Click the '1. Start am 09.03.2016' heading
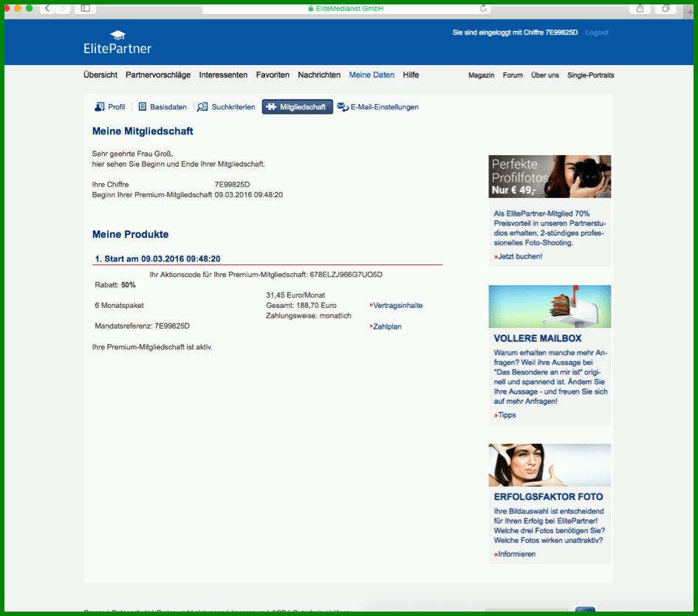698x616 pixels. pos(157,259)
